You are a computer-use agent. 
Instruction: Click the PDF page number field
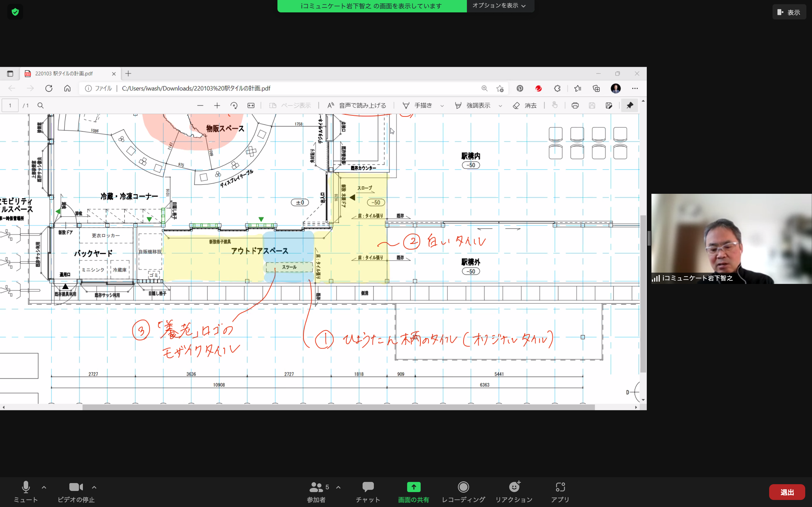click(x=10, y=106)
